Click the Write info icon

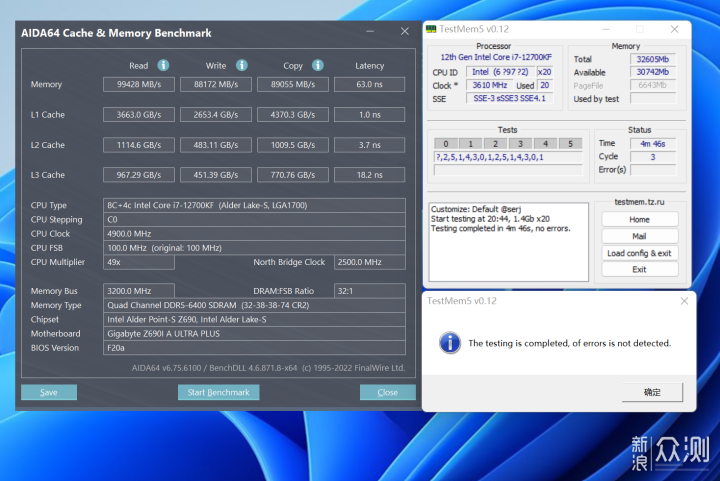point(242,65)
